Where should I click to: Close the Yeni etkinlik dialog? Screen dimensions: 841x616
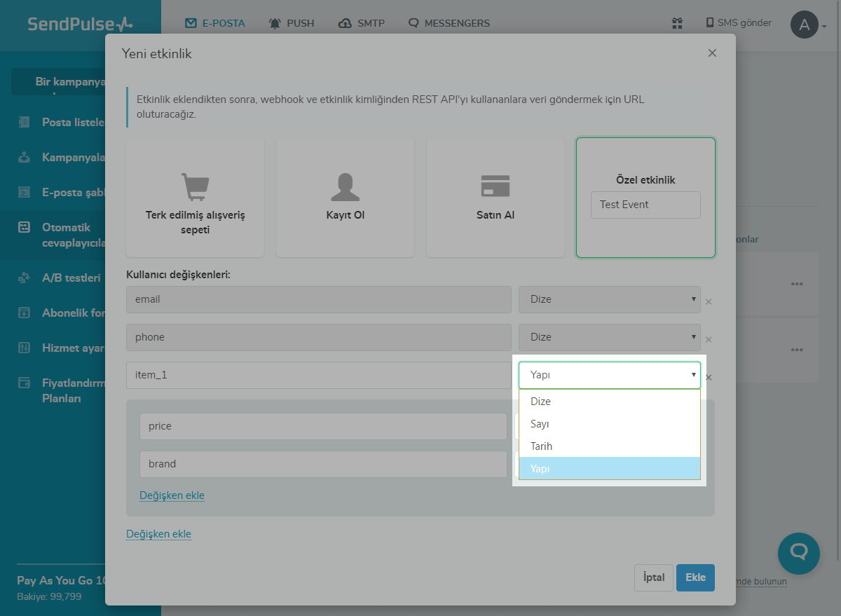point(712,53)
